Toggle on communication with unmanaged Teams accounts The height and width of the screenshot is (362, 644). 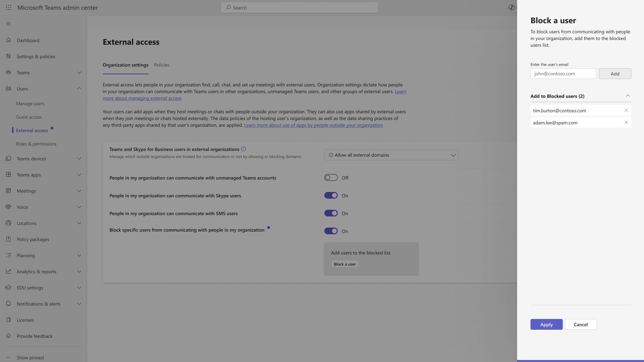tap(331, 177)
